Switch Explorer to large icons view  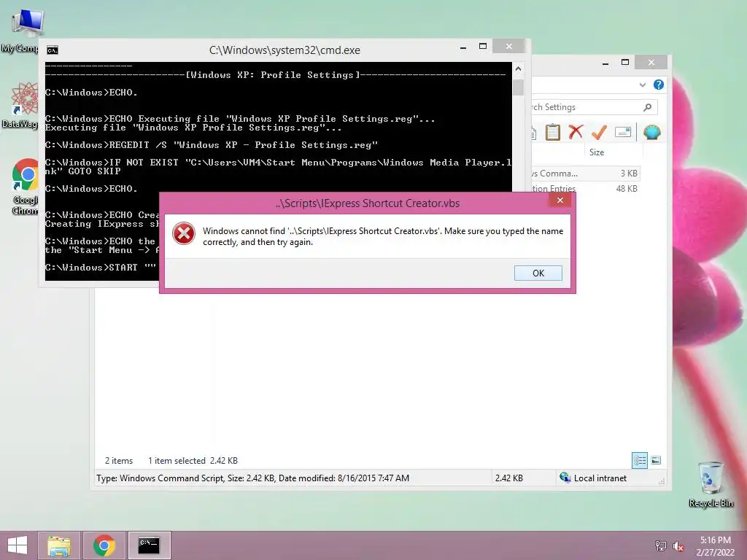[656, 460]
